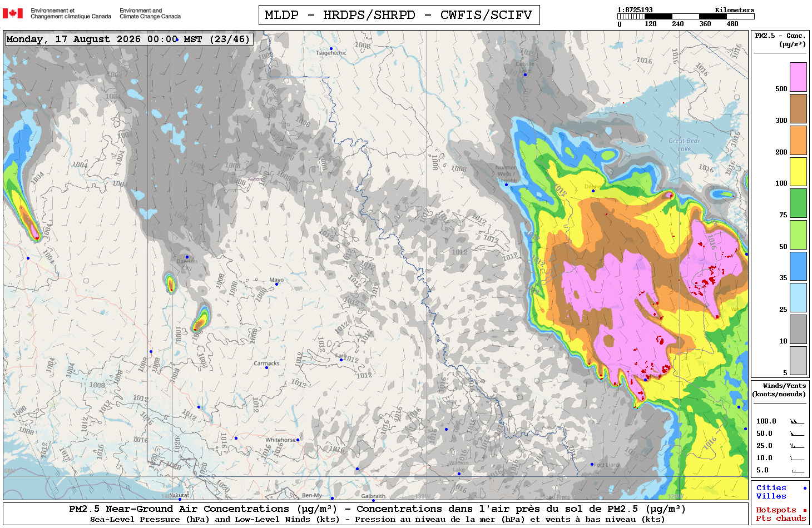Click the kilometers scale bar
The image size is (812, 528).
[x=686, y=17]
